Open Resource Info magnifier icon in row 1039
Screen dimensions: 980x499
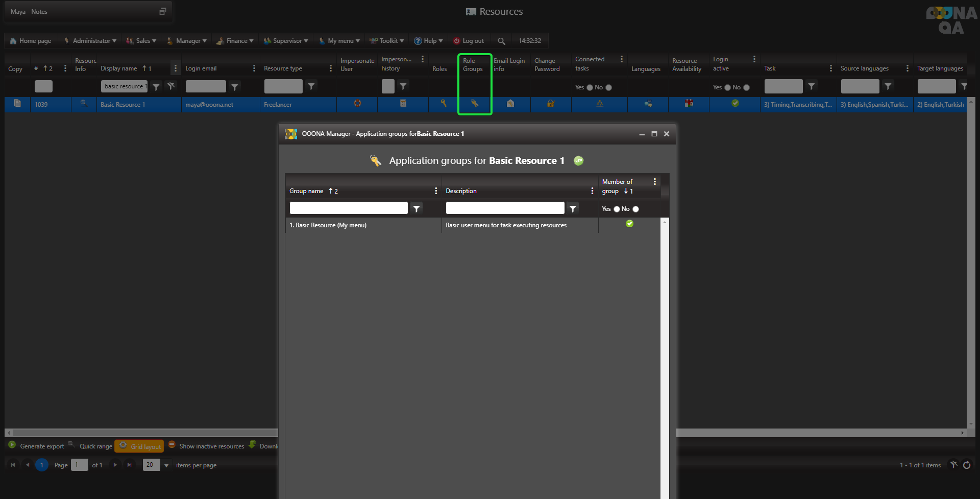coord(84,104)
